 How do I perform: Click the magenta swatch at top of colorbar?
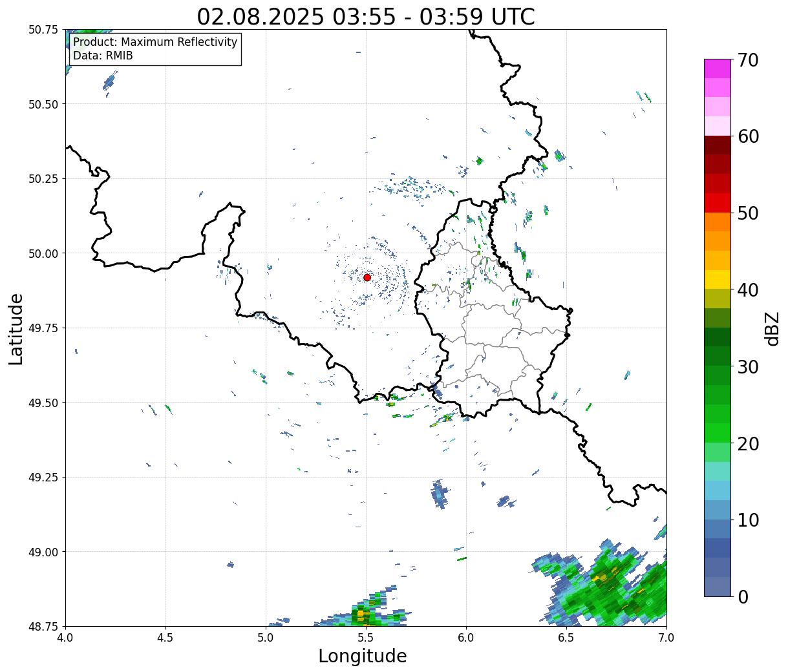click(718, 68)
